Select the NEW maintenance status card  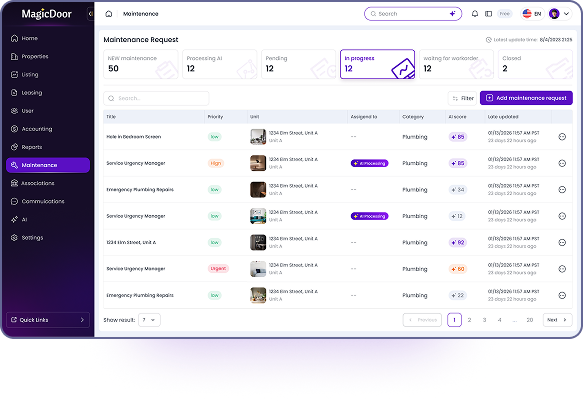(141, 64)
